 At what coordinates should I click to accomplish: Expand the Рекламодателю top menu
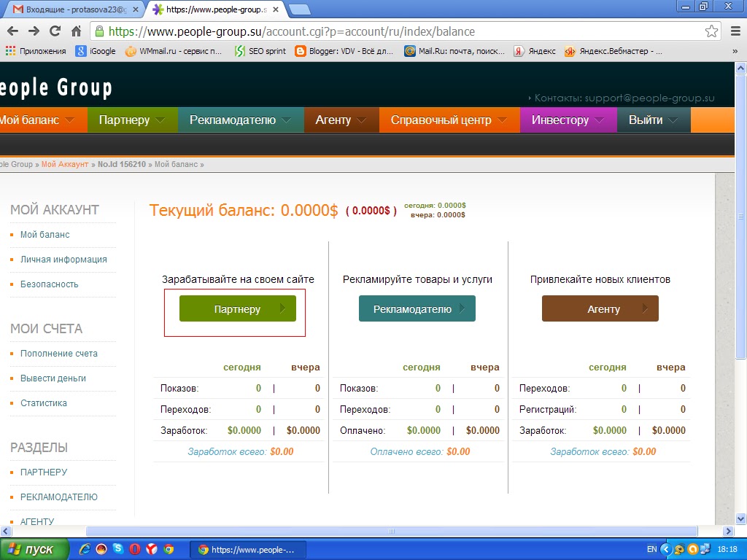241,120
